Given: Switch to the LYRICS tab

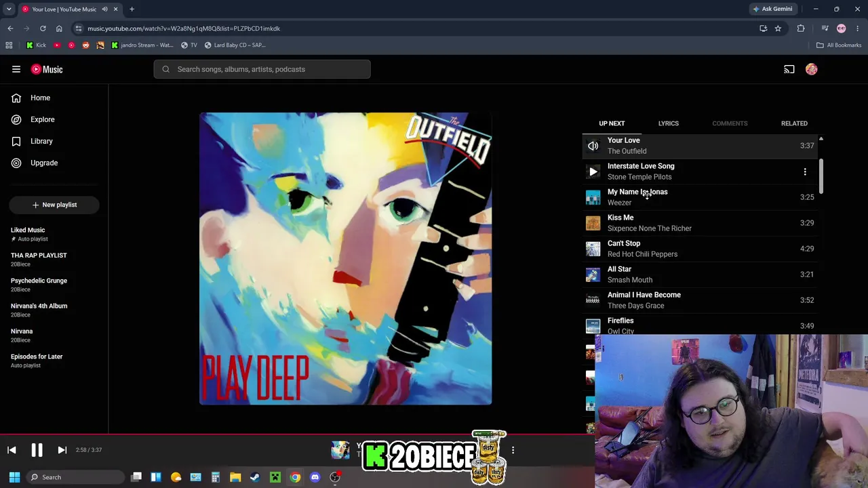Looking at the screenshot, I should [668, 123].
